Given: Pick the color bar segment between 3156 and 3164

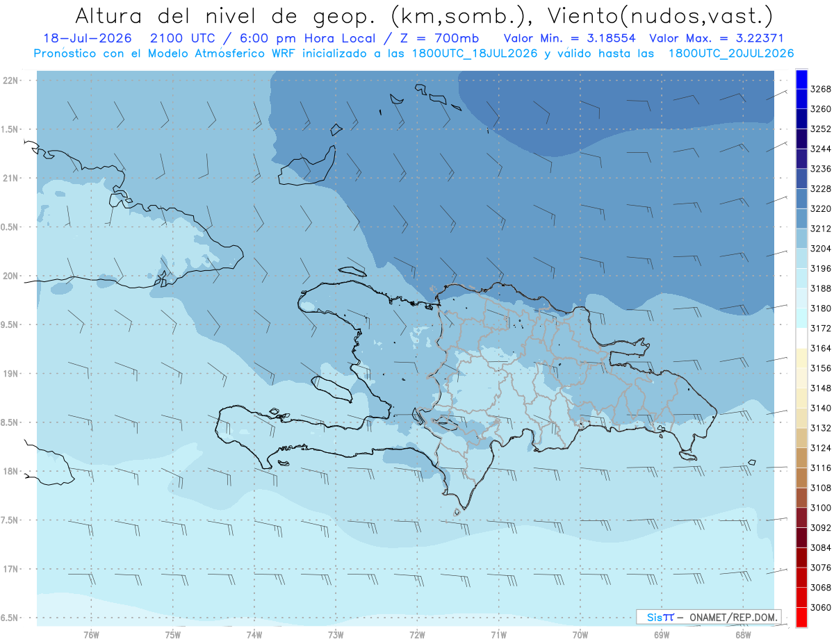Looking at the screenshot, I should [801, 358].
